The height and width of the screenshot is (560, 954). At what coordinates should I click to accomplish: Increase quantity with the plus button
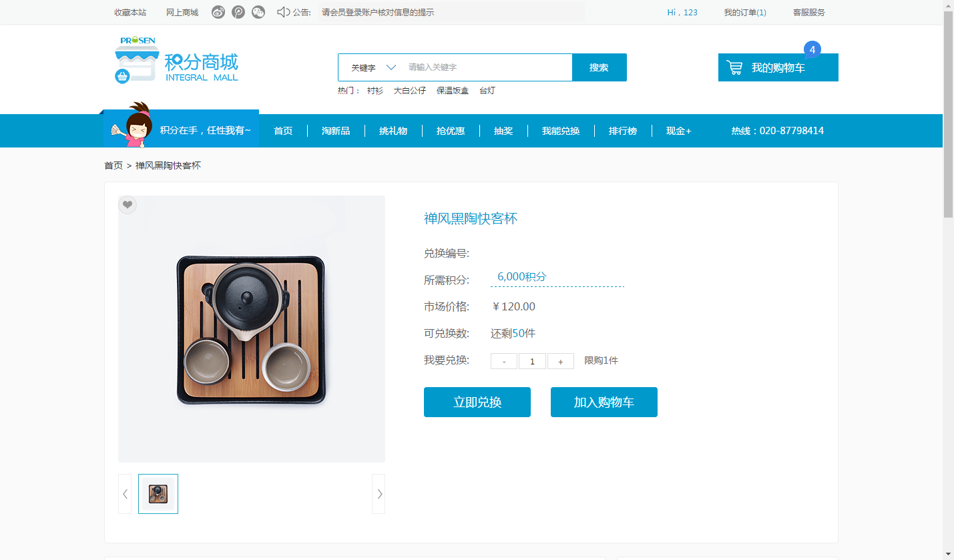[x=561, y=361]
